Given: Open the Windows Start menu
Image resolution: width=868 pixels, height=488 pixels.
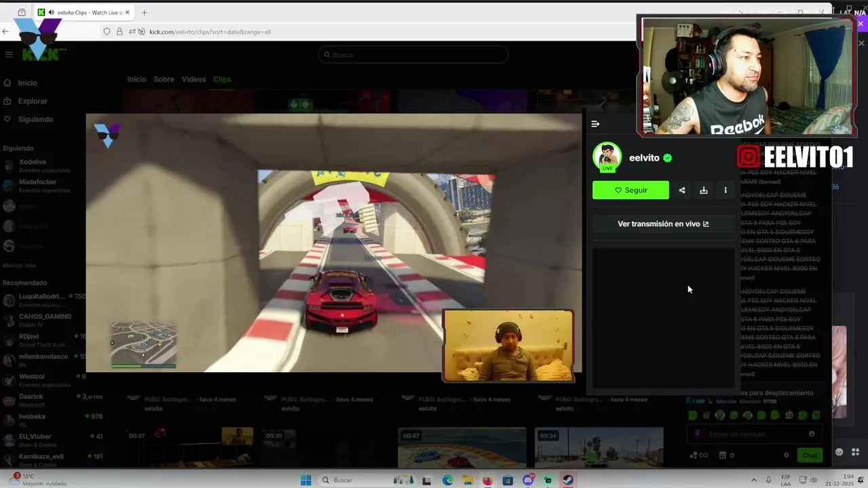Looking at the screenshot, I should coord(306,480).
